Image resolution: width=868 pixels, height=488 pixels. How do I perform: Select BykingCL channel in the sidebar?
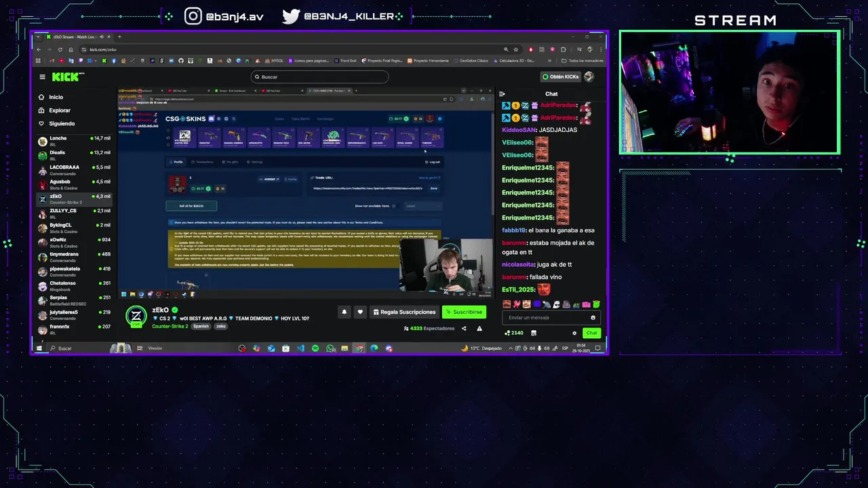pyautogui.click(x=74, y=228)
